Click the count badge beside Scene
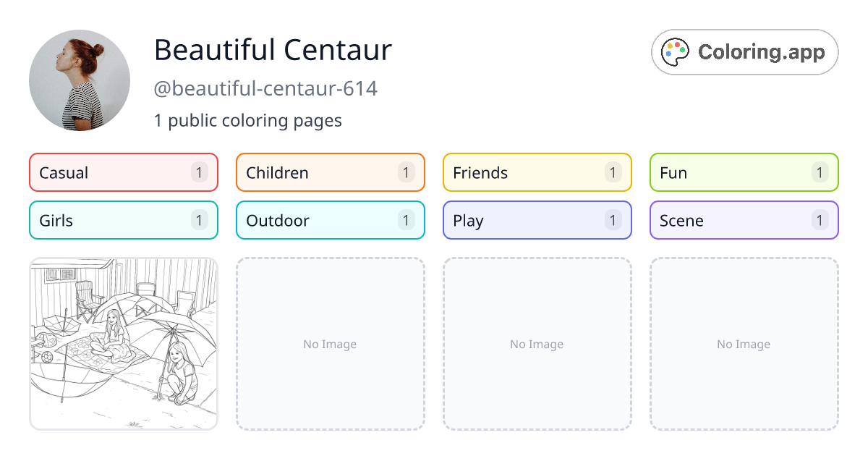Screen dimensions: 868x456 [x=820, y=220]
